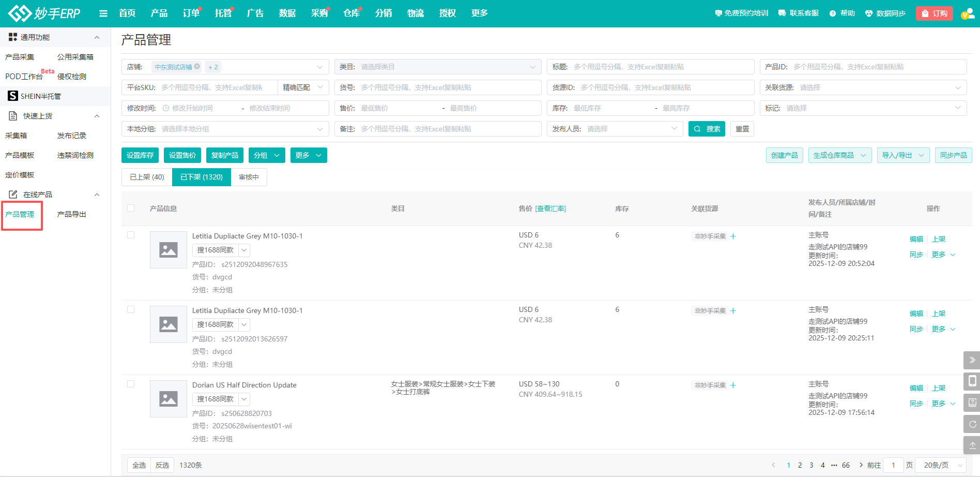
Task: Click the 查看汇率 exchange rate link
Action: [550, 208]
